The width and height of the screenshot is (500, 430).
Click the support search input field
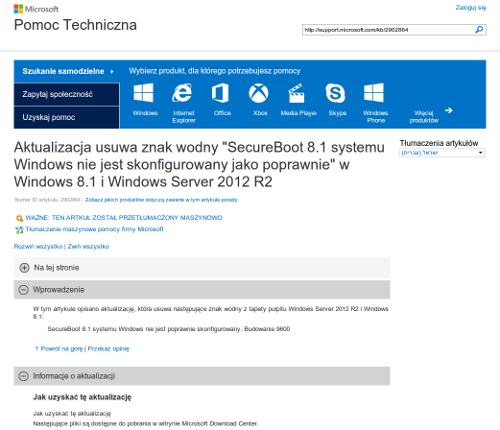point(388,30)
